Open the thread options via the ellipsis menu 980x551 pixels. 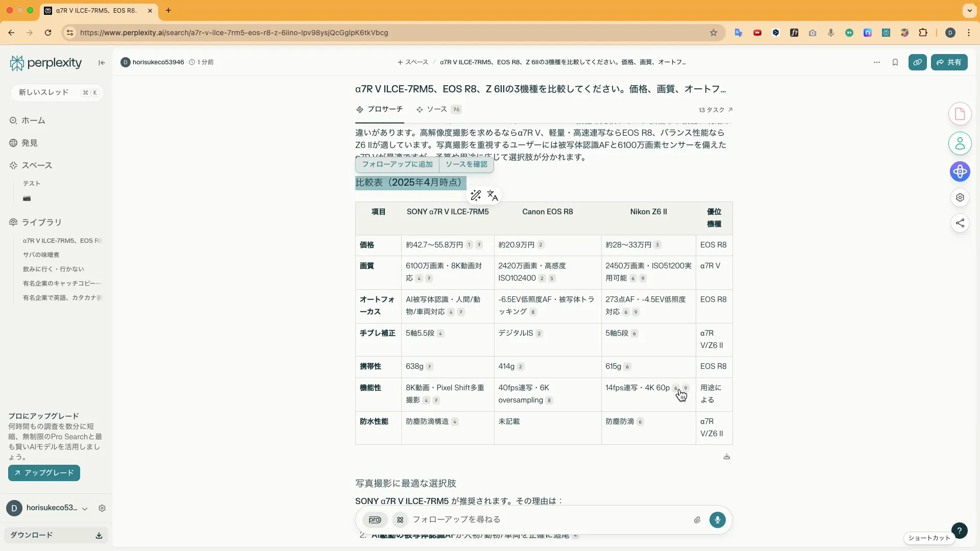click(x=876, y=62)
